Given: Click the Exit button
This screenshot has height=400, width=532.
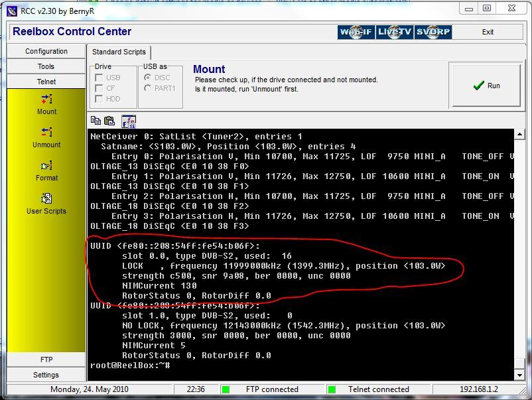Looking at the screenshot, I should click(x=488, y=32).
